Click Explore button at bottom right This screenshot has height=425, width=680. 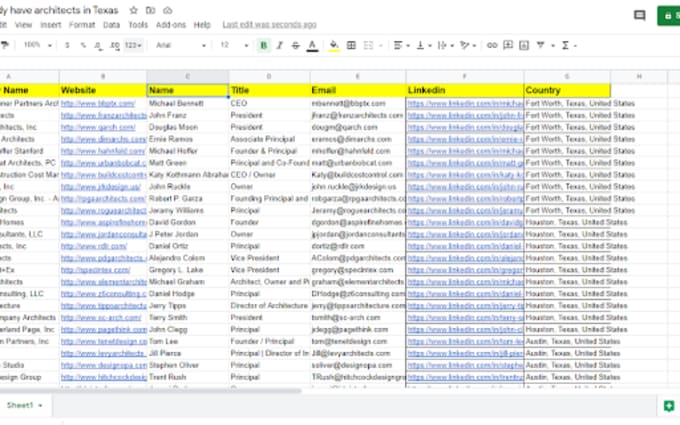point(669,406)
